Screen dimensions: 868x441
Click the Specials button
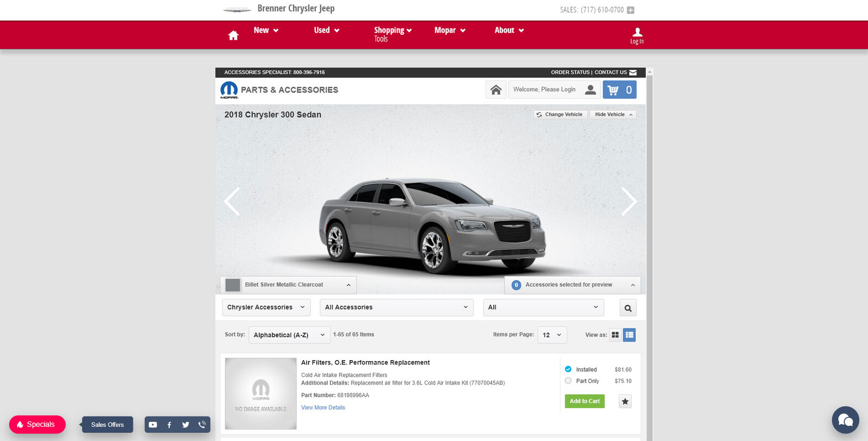(x=37, y=425)
